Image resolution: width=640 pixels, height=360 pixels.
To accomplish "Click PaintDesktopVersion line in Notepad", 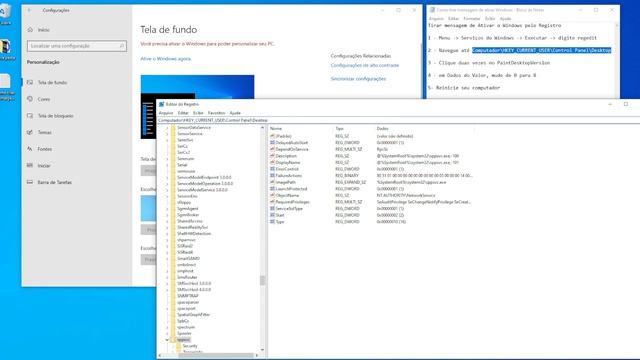I will [489, 63].
